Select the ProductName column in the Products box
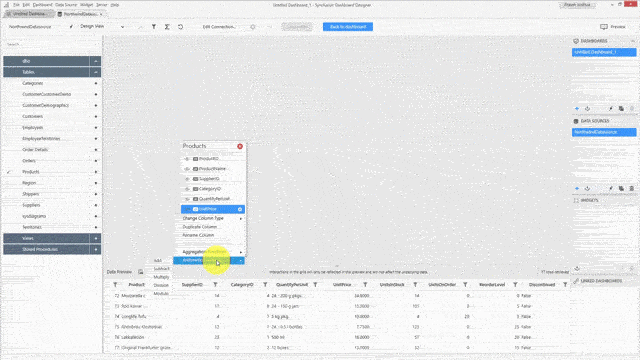This screenshot has width=640, height=360. pyautogui.click(x=213, y=169)
